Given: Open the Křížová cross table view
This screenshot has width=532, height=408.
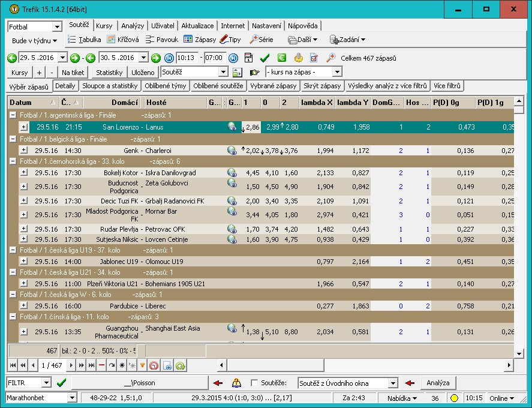Looking at the screenshot, I should (123, 40).
